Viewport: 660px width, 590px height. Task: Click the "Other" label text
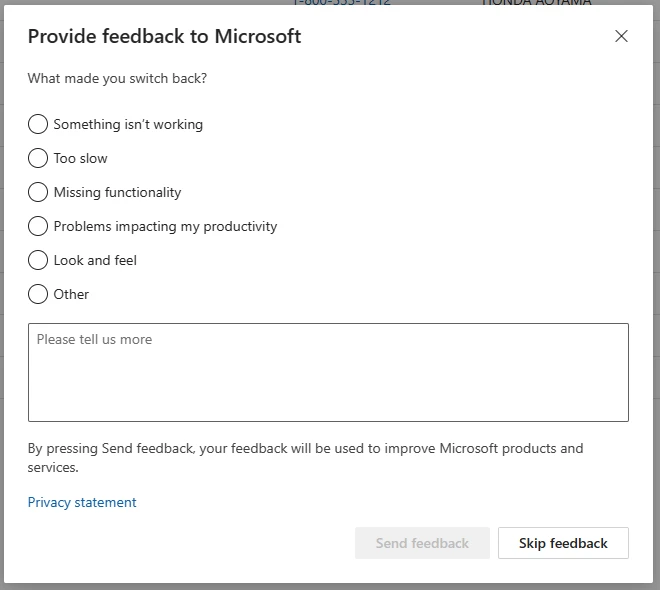coord(71,294)
